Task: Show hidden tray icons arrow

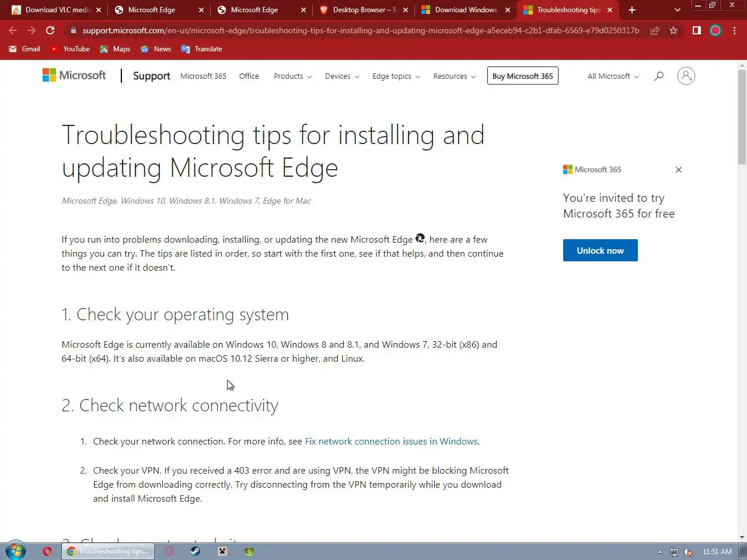Action: (x=659, y=552)
